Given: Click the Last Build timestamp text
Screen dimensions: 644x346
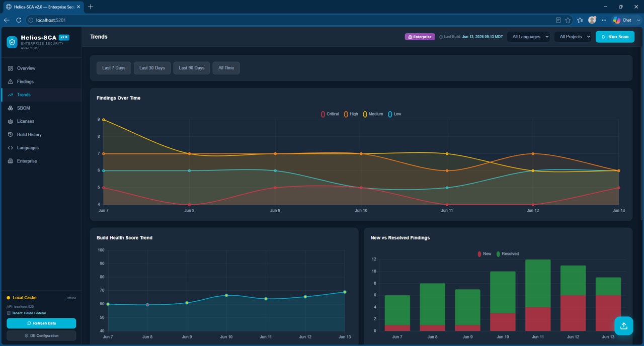Looking at the screenshot, I should tap(471, 37).
